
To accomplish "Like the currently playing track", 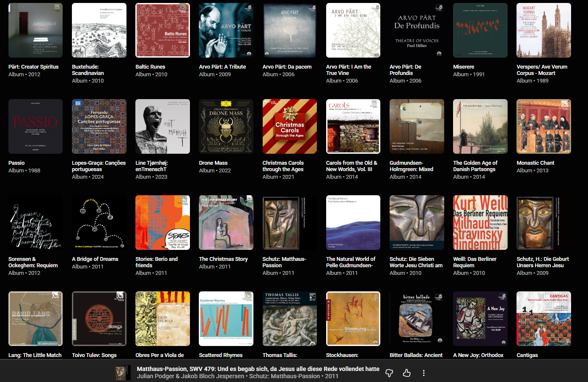I will [x=407, y=373].
